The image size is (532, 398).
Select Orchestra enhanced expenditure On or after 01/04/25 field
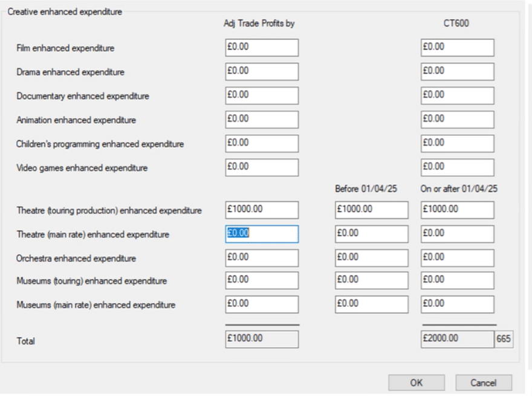click(458, 258)
